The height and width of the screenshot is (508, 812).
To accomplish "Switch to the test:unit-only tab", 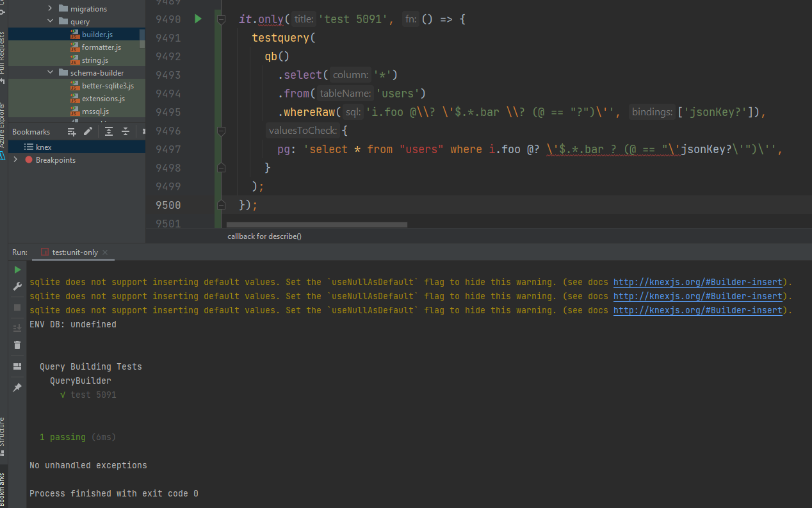I will [x=72, y=252].
